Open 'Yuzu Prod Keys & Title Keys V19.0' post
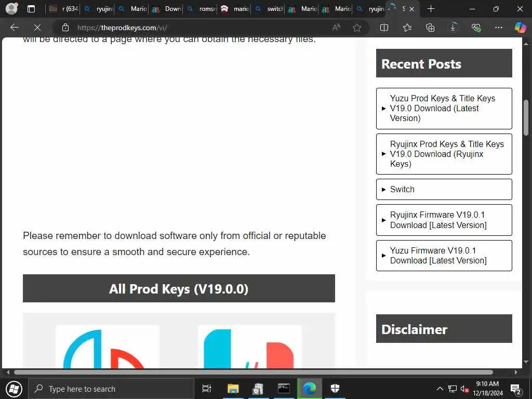Viewport: 532px width, 399px height. pos(444,109)
